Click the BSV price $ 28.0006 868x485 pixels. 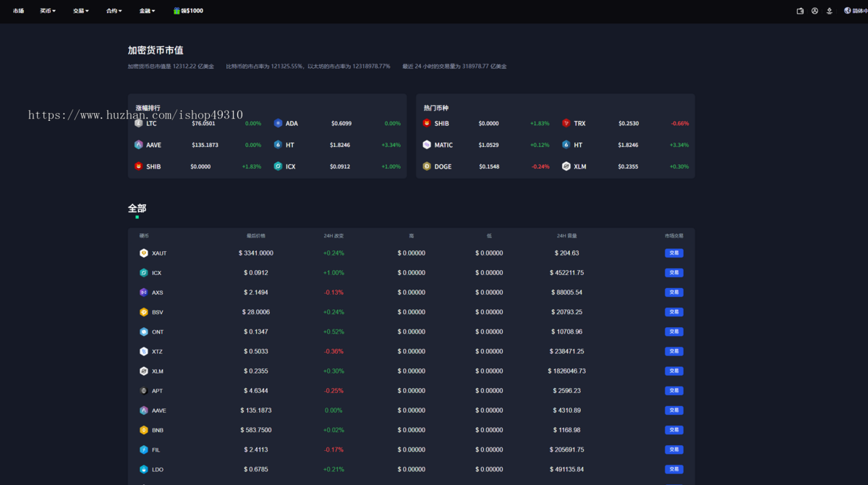tap(256, 312)
